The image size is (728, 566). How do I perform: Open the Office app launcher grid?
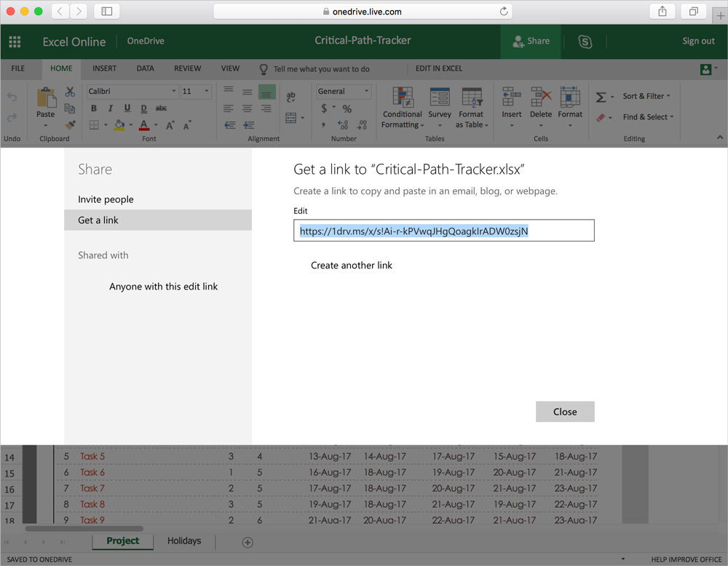(x=15, y=41)
